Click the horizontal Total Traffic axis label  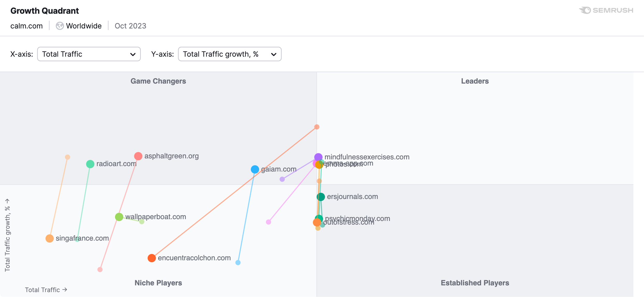coord(46,290)
